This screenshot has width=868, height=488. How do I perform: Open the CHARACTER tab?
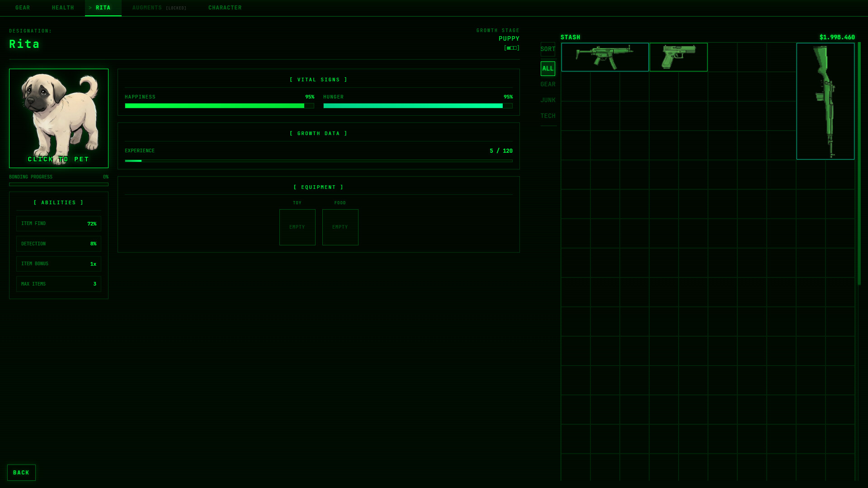225,7
